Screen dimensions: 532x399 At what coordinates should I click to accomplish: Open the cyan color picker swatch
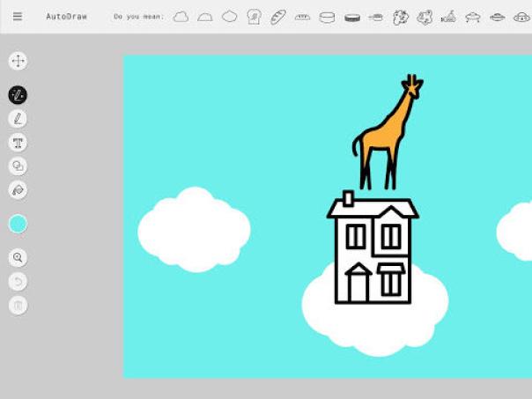pyautogui.click(x=18, y=224)
